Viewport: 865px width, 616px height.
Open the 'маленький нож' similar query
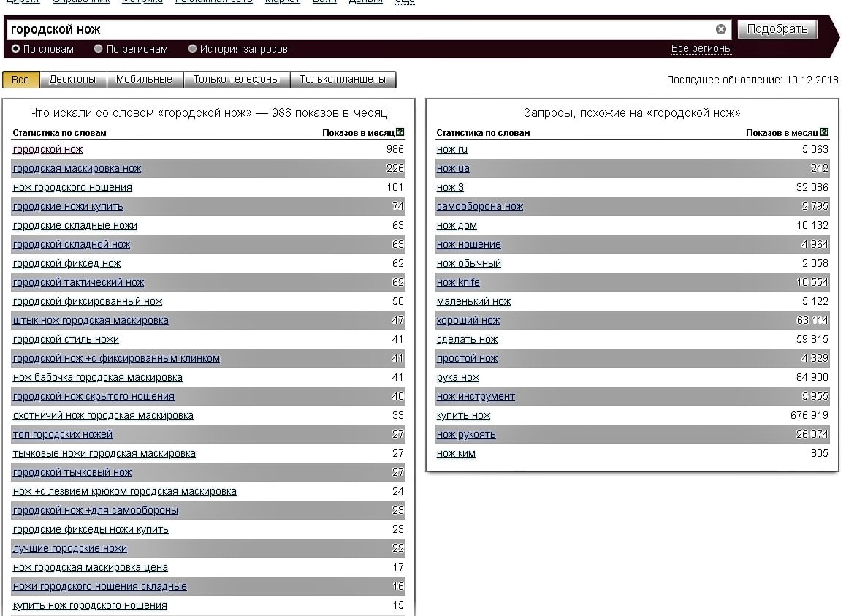[x=474, y=301]
